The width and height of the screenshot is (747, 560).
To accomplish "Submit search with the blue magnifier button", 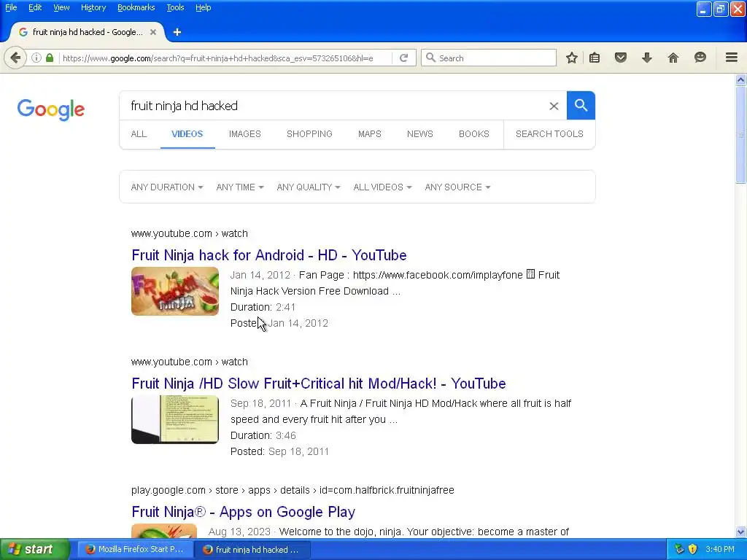I will tap(581, 105).
